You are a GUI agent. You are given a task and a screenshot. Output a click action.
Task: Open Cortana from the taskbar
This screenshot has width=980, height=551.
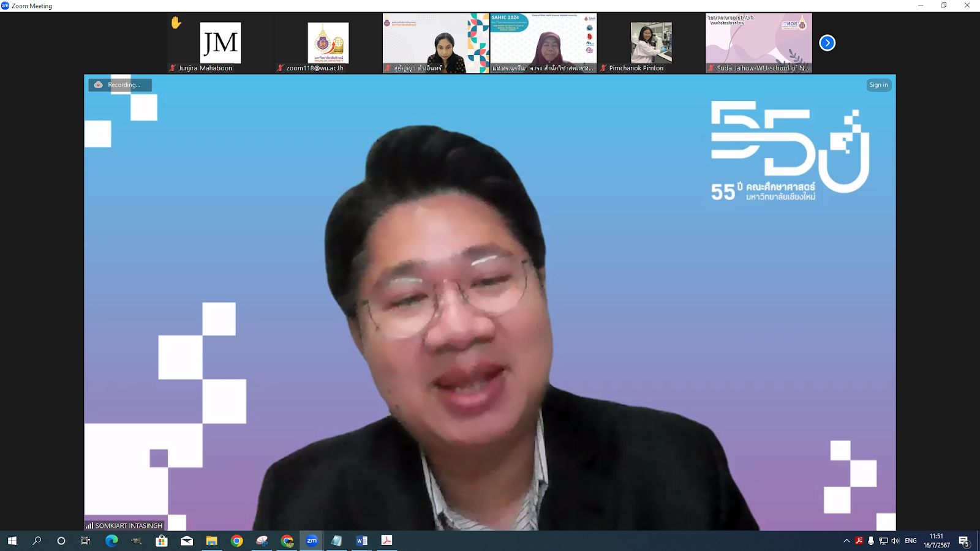coord(61,541)
